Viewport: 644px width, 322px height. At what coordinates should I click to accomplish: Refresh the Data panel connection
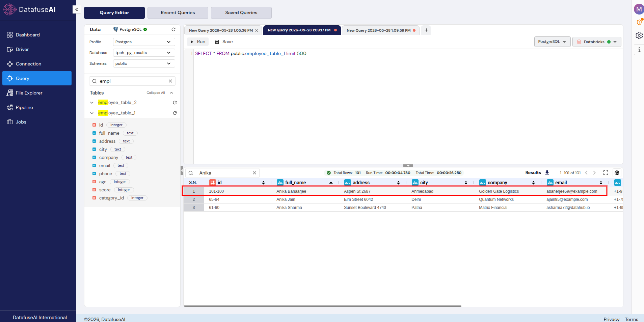173,29
